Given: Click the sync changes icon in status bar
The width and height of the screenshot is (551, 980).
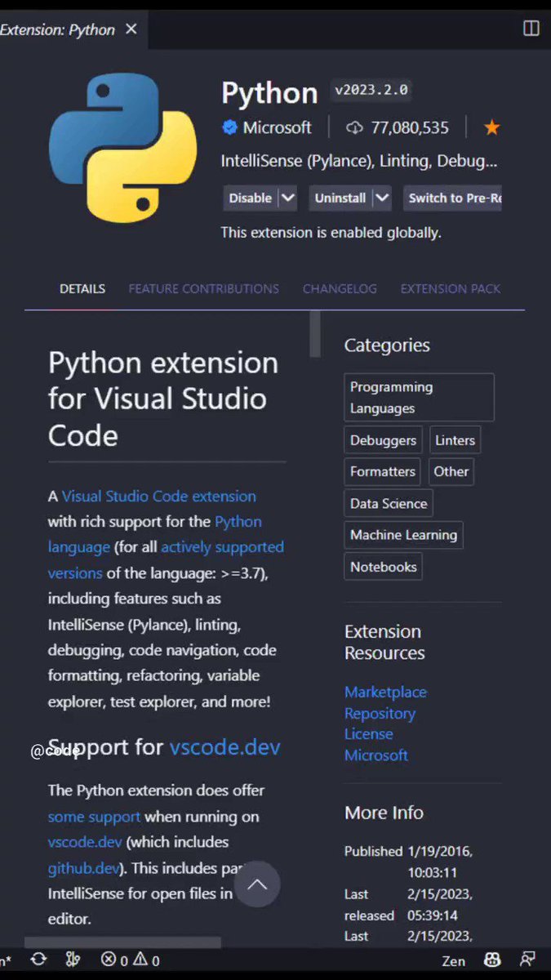Looking at the screenshot, I should pos(38,960).
